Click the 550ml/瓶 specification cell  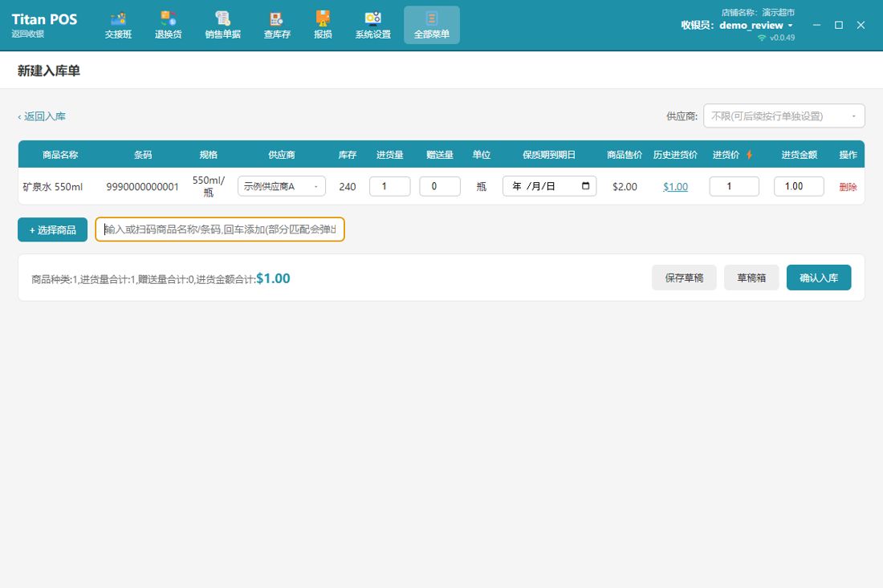pyautogui.click(x=209, y=186)
